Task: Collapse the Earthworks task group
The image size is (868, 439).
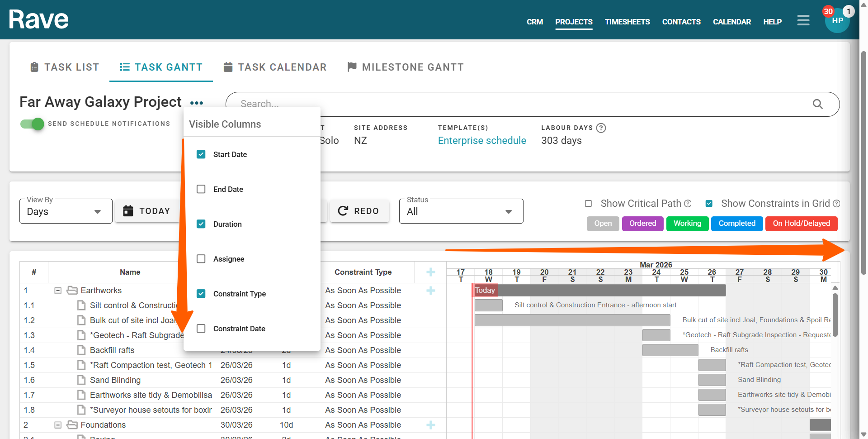Action: point(58,291)
